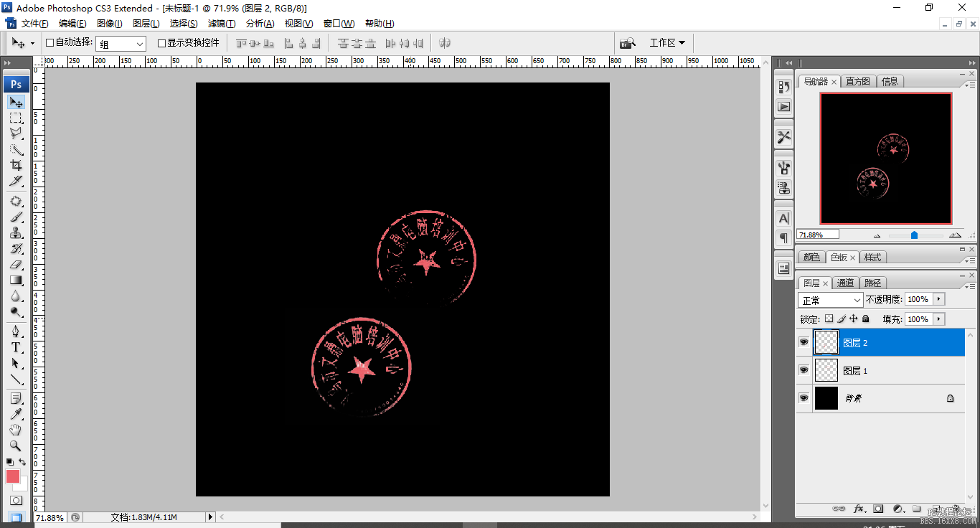Select the Hand tool
This screenshot has height=528, width=980.
coord(16,430)
